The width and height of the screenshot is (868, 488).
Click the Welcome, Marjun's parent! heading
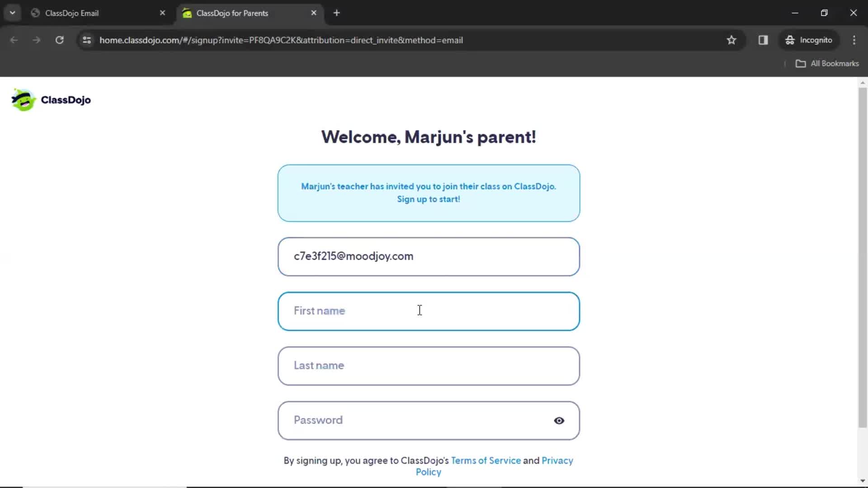point(429,137)
